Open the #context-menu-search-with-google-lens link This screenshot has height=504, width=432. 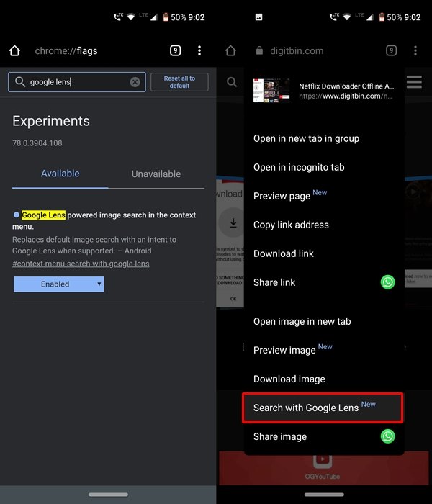(81, 264)
